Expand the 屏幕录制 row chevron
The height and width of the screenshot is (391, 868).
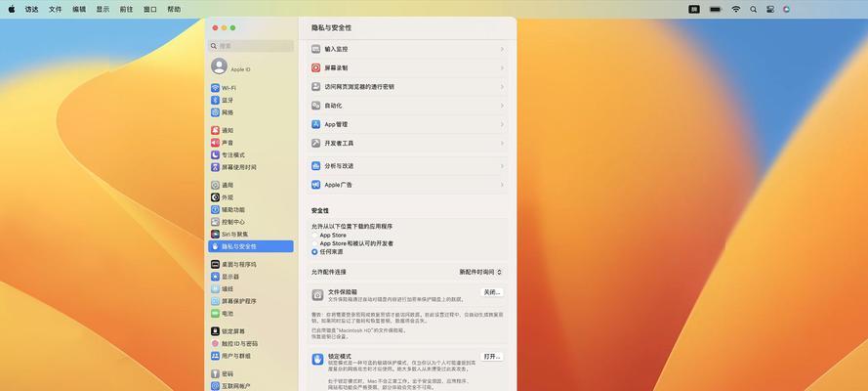[x=502, y=67]
